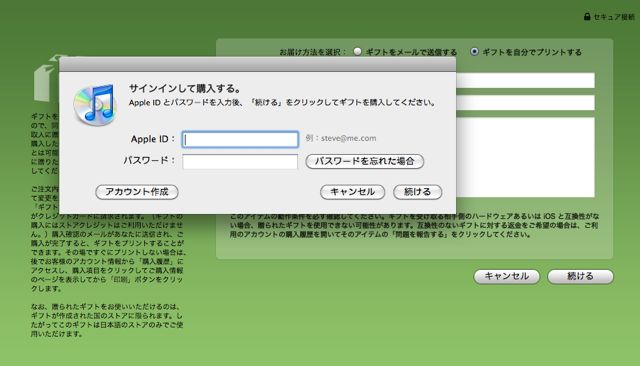Screen dimensions: 640x366
Task: Click the second text field in gift form
Action: 525,102
